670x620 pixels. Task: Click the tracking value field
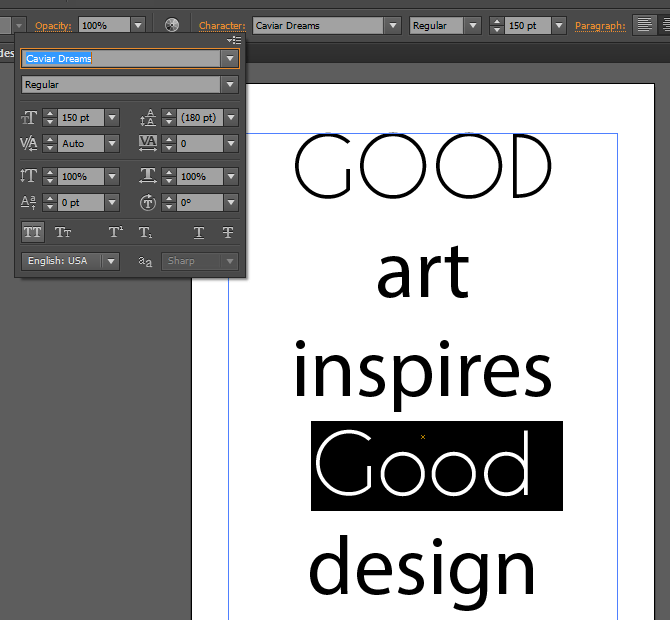[200, 144]
